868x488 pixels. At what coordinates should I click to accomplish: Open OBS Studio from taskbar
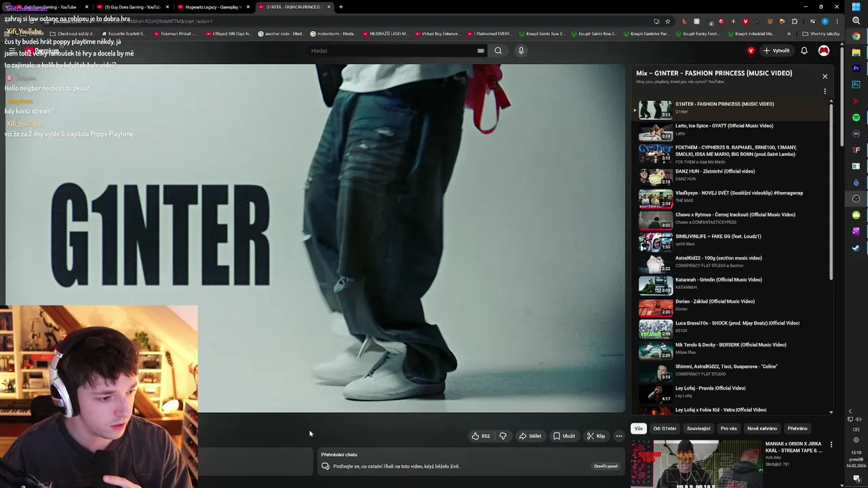click(x=856, y=199)
